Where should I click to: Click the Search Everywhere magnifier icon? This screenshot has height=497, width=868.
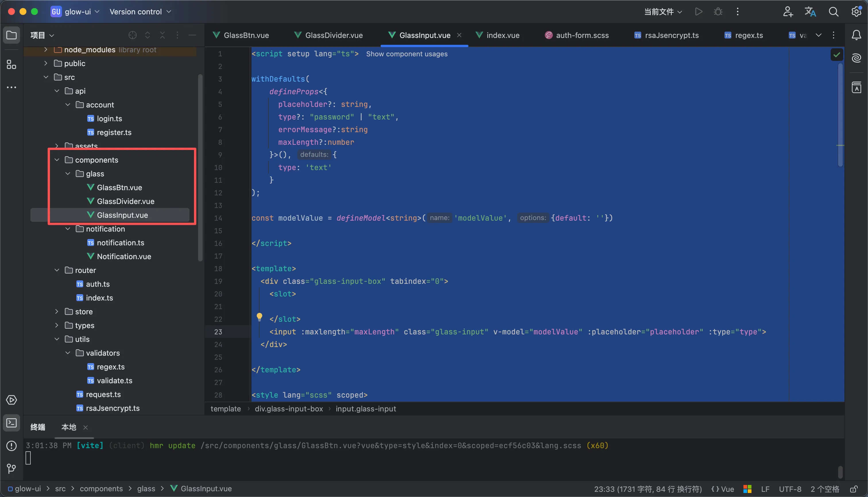pos(833,11)
